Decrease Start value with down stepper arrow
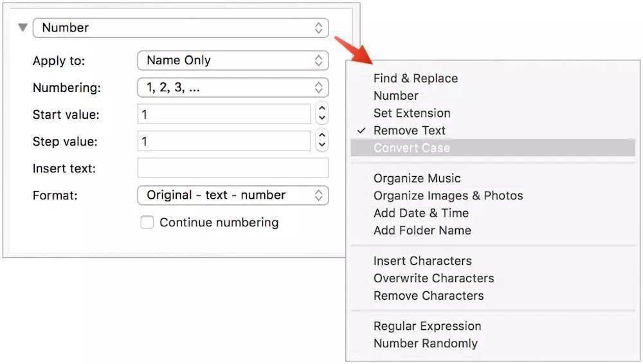643x364 pixels. pos(322,118)
